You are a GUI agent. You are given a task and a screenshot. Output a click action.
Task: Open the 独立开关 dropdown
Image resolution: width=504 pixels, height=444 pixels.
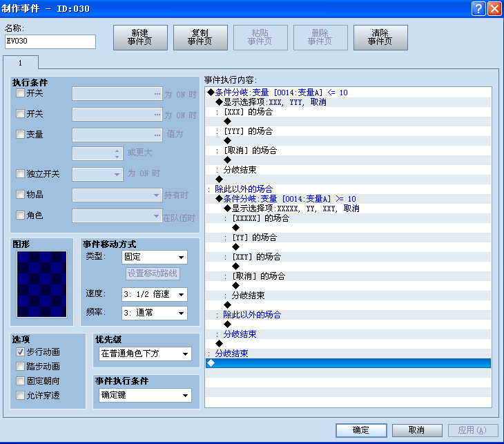(x=97, y=175)
